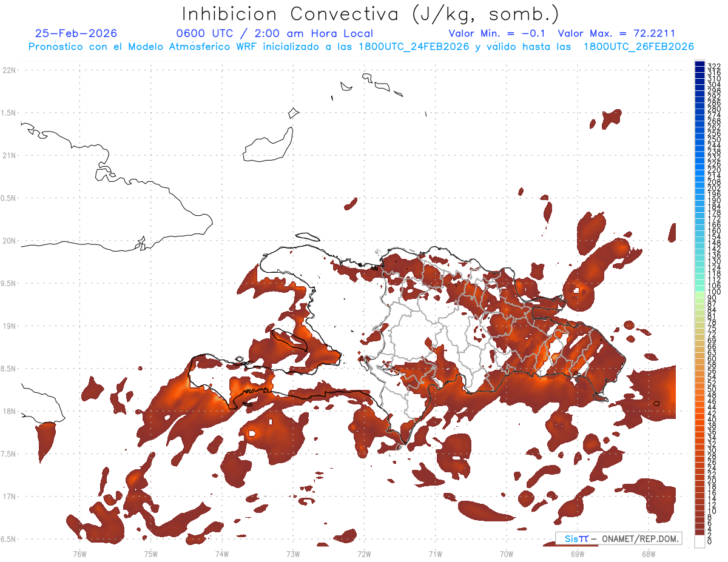728x562 pixels.
Task: Click the "17N" latitude label
Action: [x=10, y=497]
